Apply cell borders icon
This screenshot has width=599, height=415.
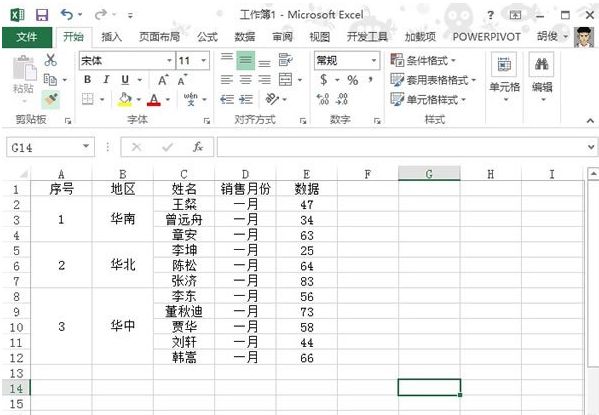[x=88, y=99]
